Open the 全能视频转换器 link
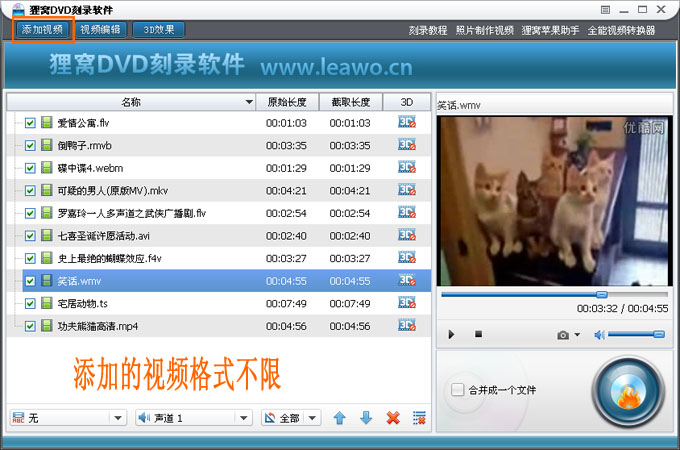 point(621,30)
